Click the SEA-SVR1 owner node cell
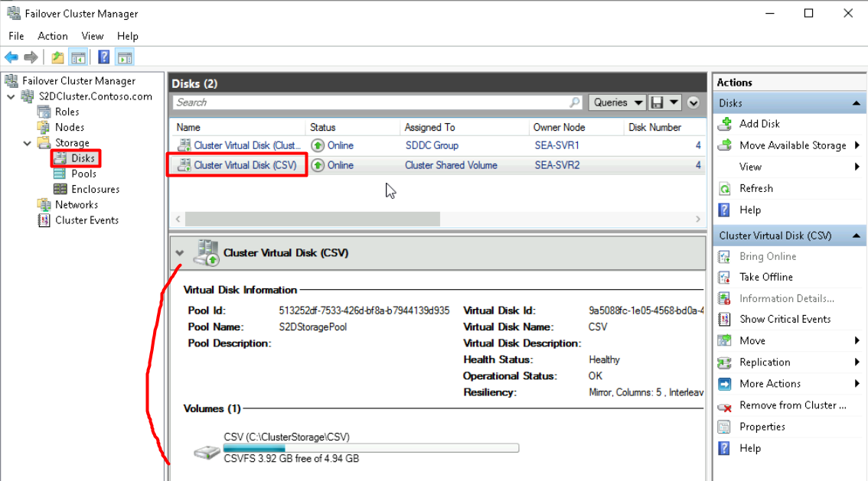 point(557,145)
